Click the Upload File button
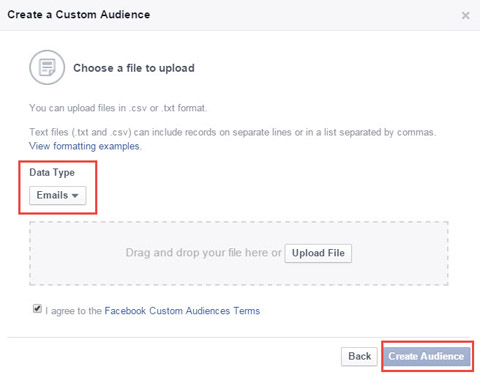Image resolution: width=480 pixels, height=375 pixels. (318, 253)
